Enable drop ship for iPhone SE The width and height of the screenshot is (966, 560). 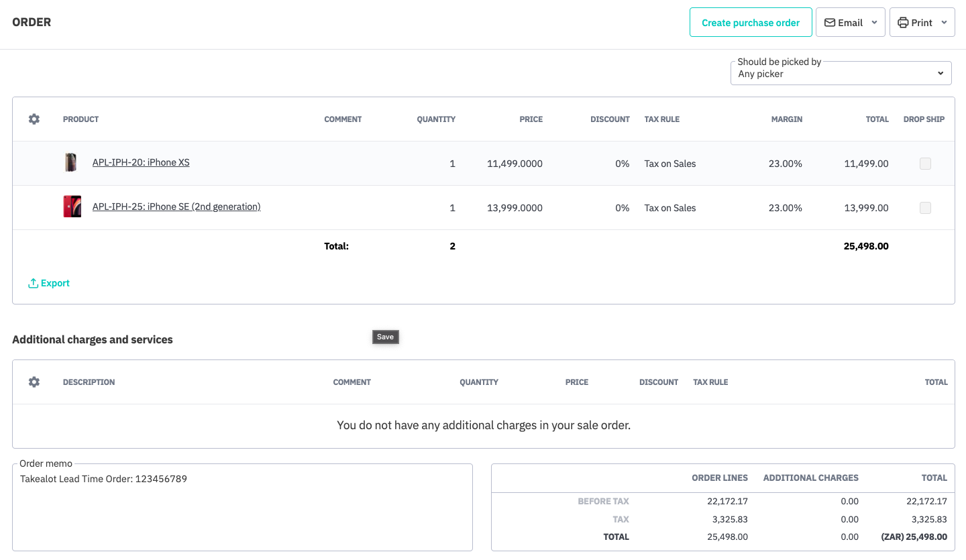click(x=925, y=208)
